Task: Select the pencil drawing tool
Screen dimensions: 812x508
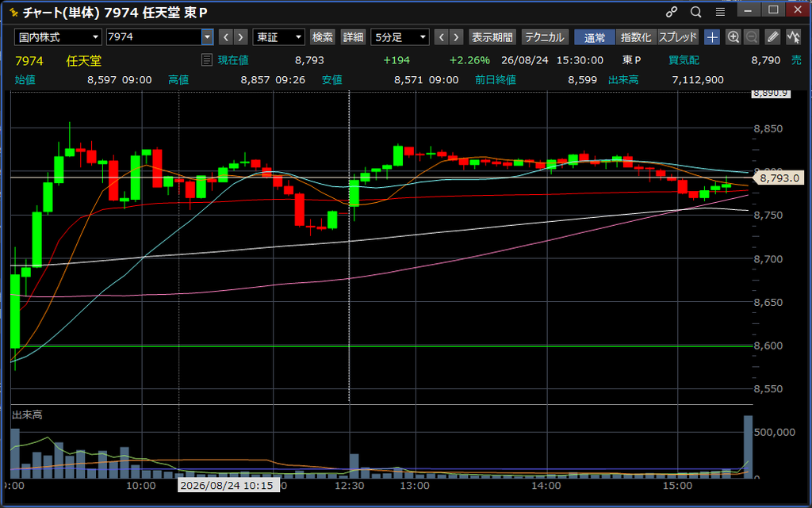Action: click(x=772, y=37)
